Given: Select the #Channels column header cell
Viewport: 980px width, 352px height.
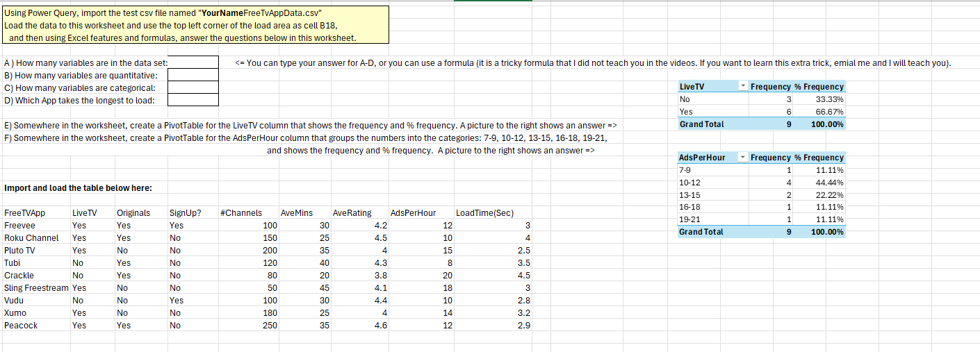Looking at the screenshot, I should point(249,213).
